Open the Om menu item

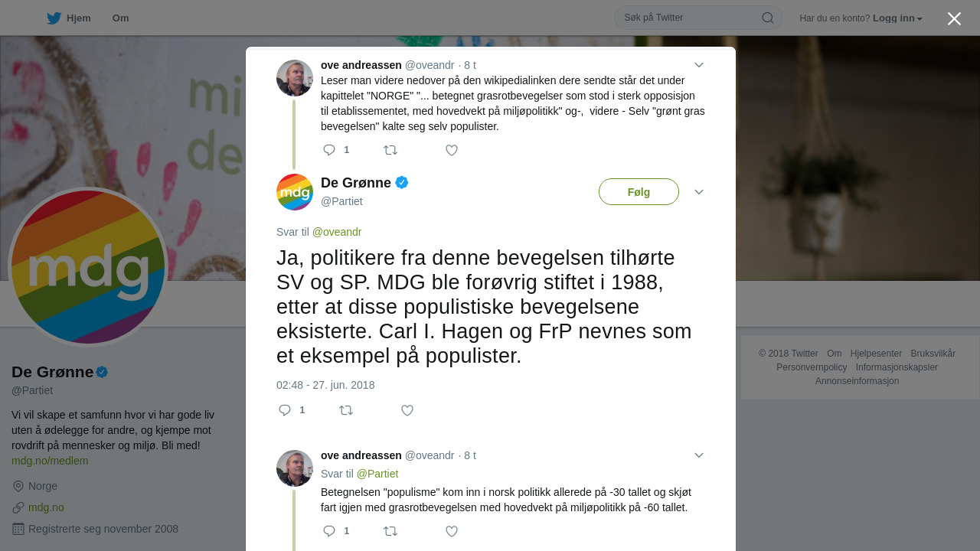coord(120,18)
